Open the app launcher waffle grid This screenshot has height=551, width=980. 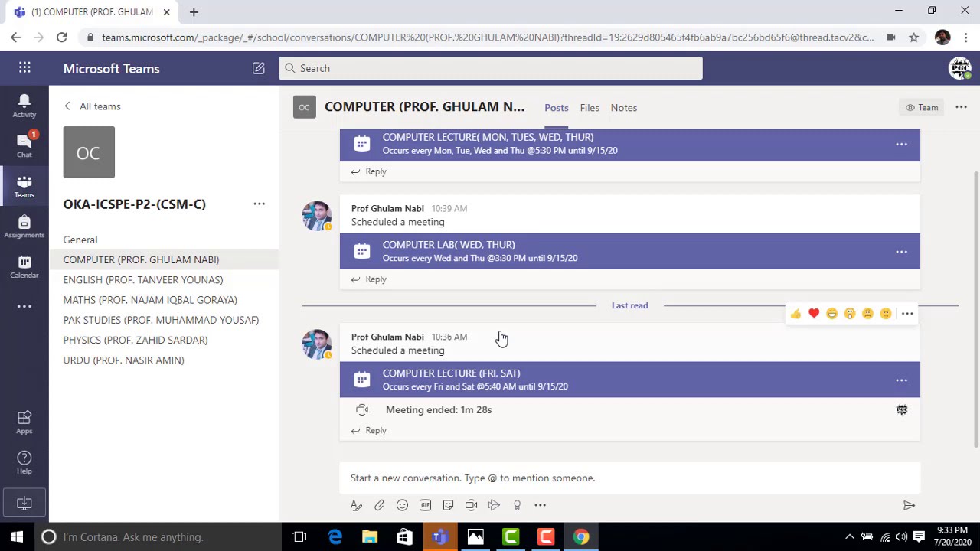(24, 68)
